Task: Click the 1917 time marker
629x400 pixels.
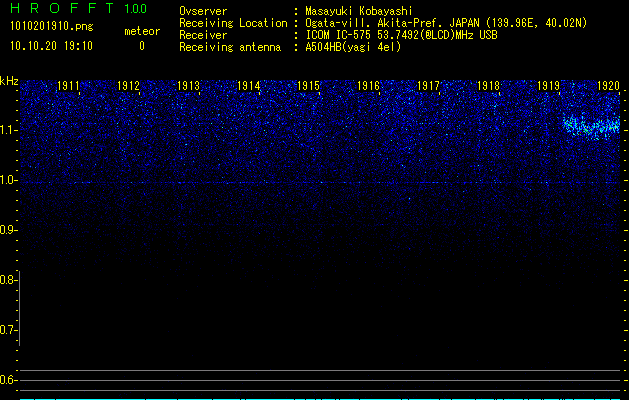Action: (x=428, y=86)
